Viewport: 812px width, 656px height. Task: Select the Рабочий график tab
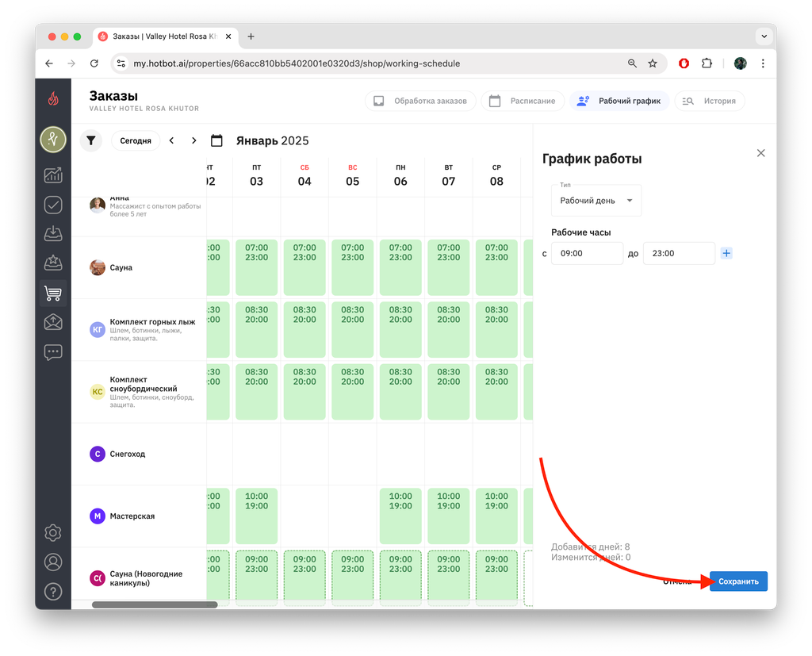(x=619, y=101)
